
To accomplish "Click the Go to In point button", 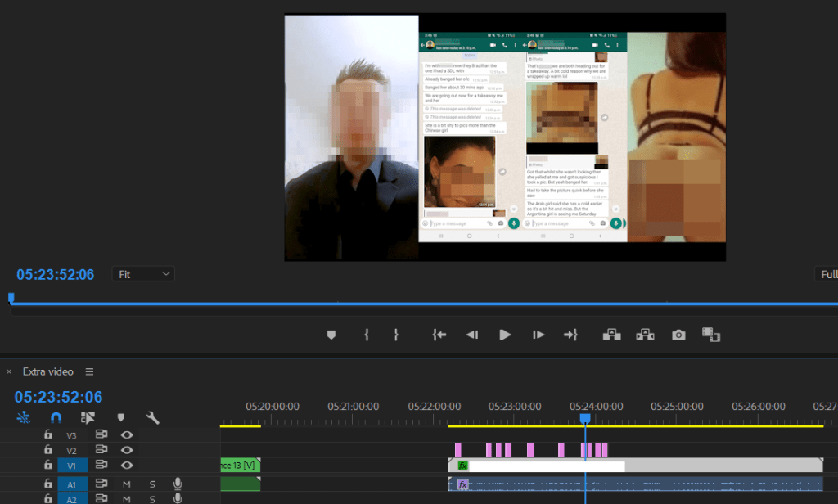I will coord(439,335).
